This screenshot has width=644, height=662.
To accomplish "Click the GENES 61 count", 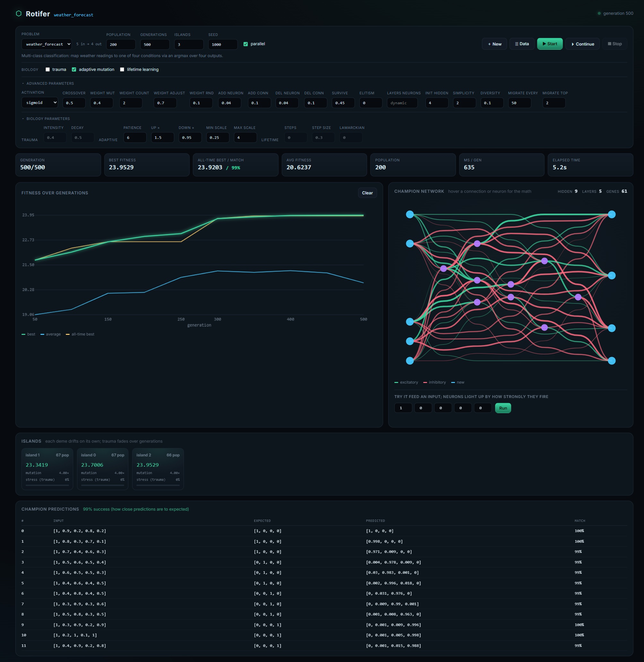I will point(617,191).
